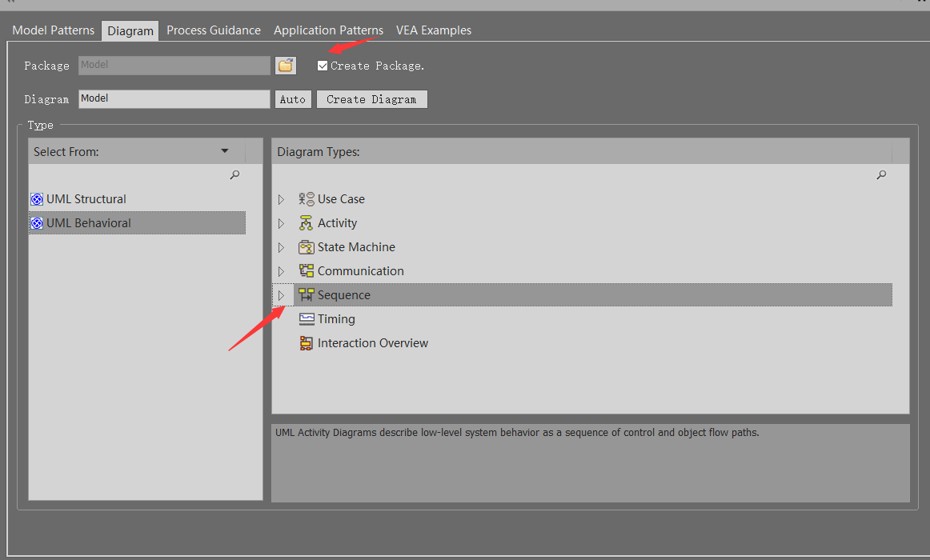The width and height of the screenshot is (930, 560).
Task: Open the folder browser next to Package field
Action: click(x=286, y=65)
